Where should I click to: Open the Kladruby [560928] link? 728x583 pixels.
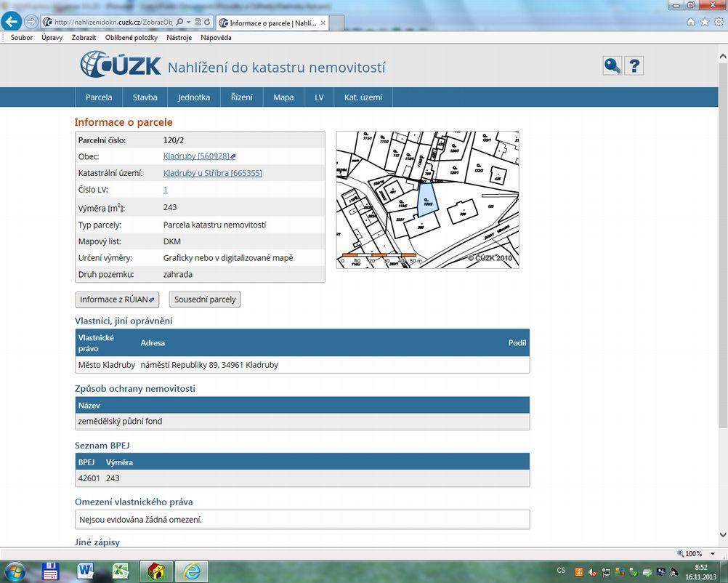pyautogui.click(x=199, y=156)
